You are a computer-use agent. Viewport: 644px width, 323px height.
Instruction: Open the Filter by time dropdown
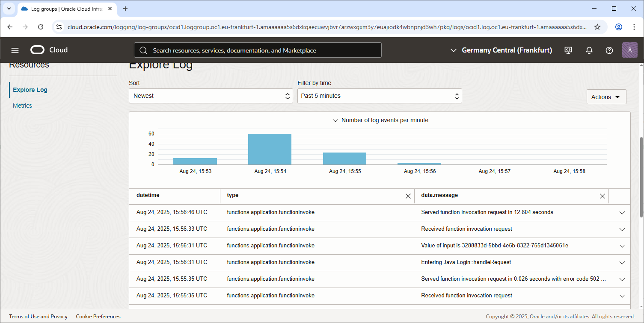tap(379, 96)
